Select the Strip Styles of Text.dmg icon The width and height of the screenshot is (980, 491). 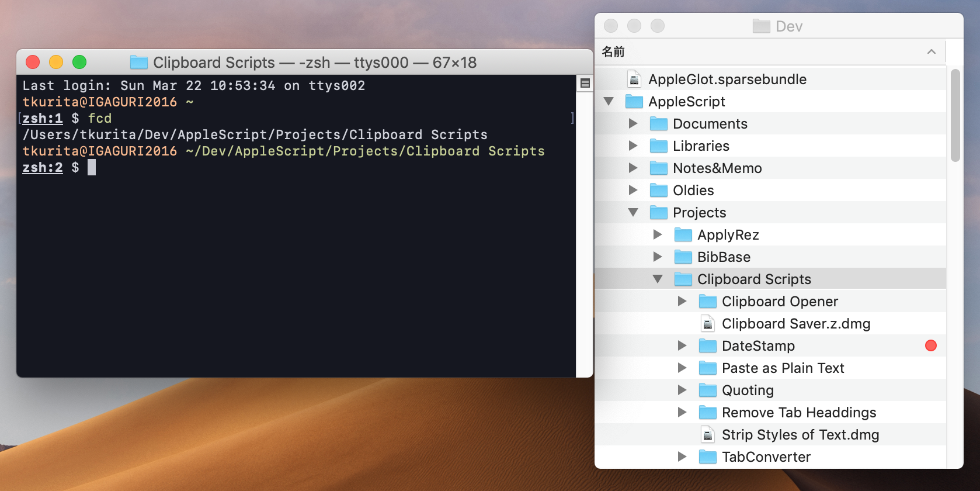click(x=707, y=434)
